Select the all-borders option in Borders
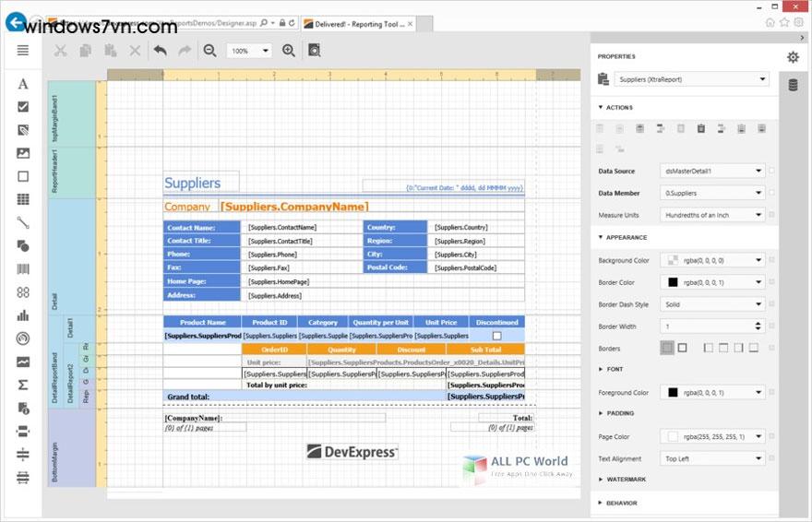 pyautogui.click(x=666, y=349)
